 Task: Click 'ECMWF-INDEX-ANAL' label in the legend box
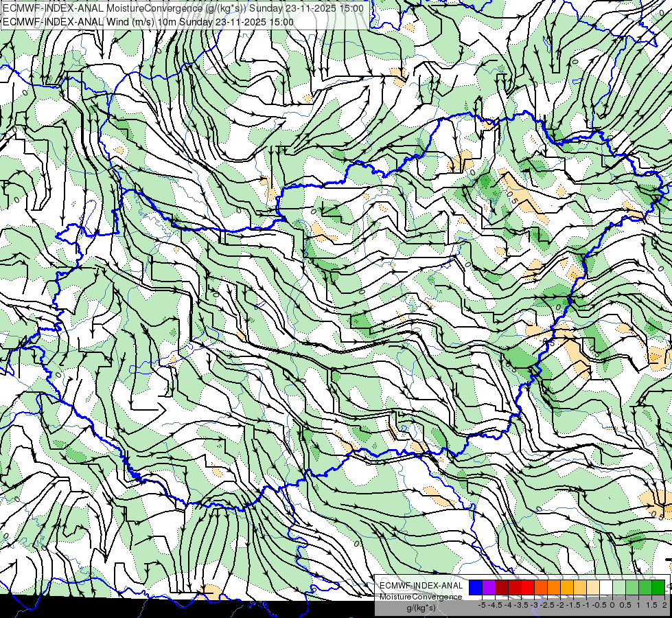click(x=421, y=586)
